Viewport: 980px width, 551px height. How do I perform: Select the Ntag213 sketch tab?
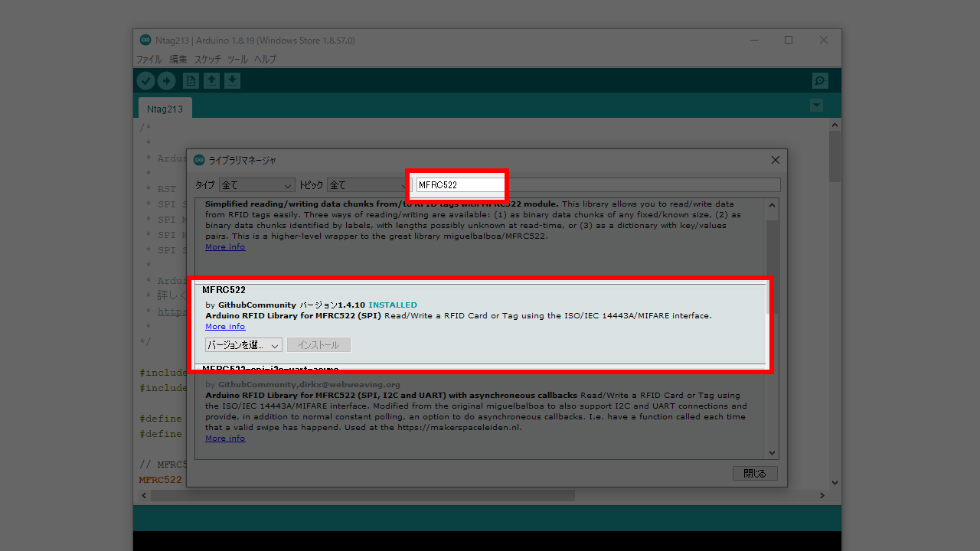tap(165, 109)
